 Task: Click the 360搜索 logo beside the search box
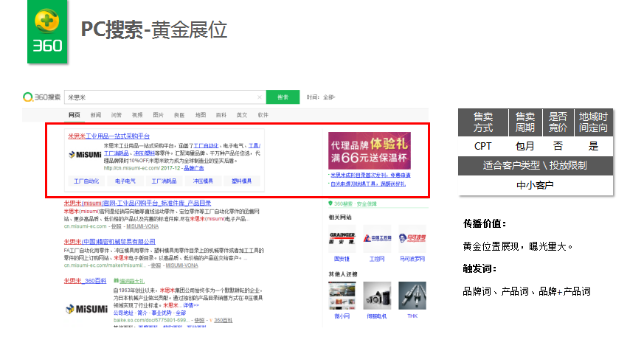click(42, 97)
